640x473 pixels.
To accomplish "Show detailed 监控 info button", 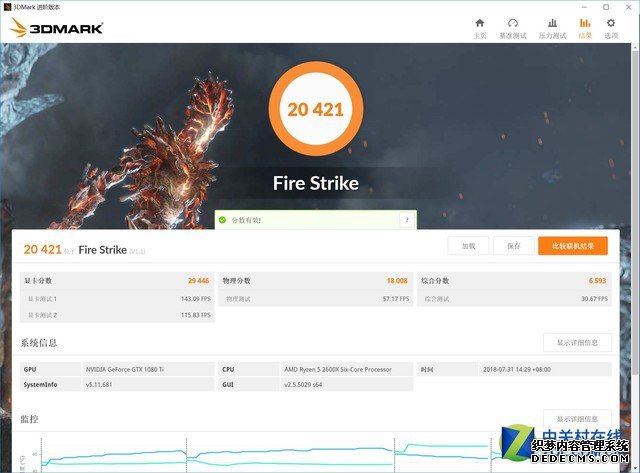I will click(577, 419).
